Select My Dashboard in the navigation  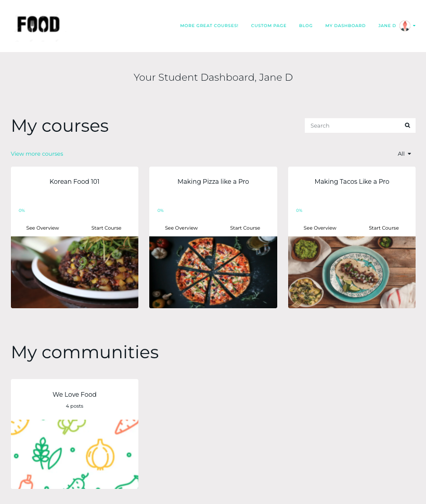(345, 26)
